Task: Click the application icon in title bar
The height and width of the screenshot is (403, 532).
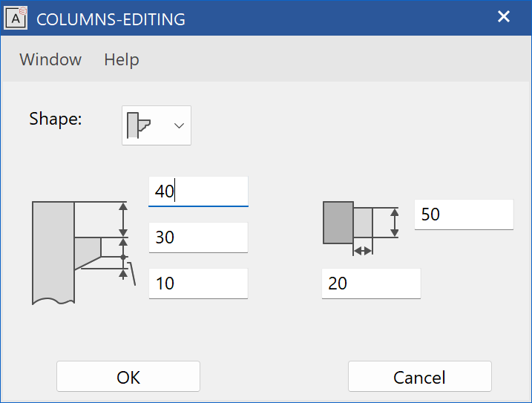Action: pos(16,19)
